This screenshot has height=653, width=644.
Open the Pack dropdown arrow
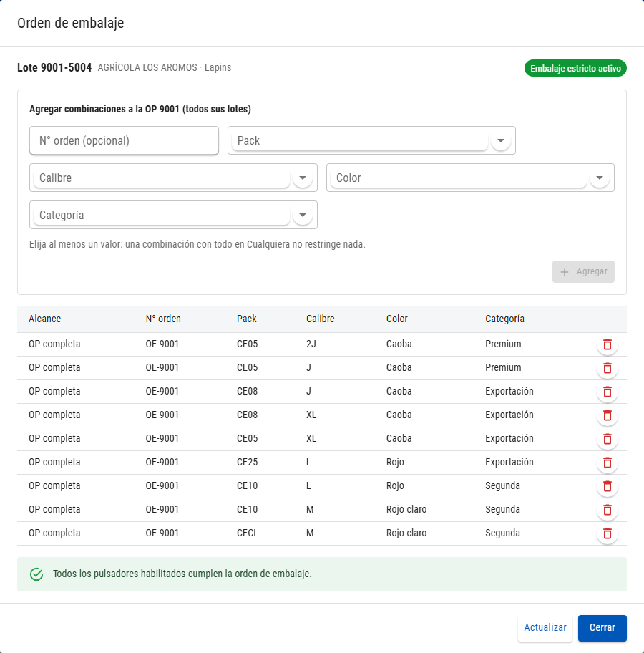click(501, 141)
